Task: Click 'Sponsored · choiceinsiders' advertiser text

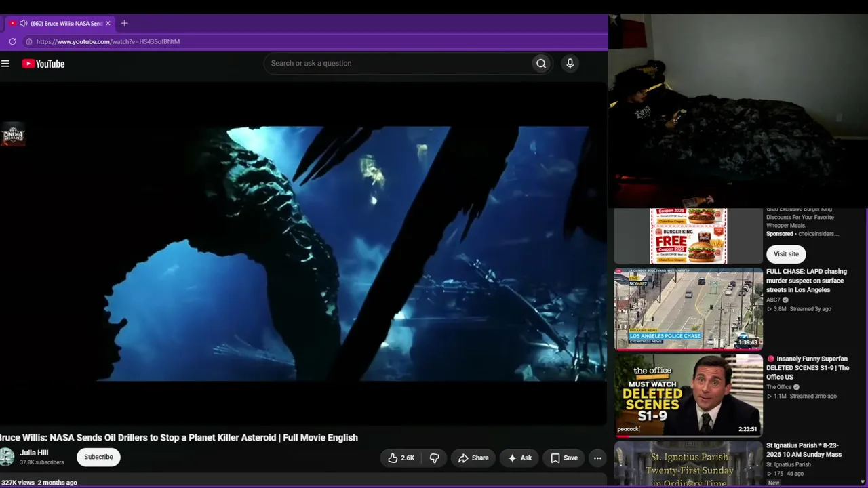Action: (x=803, y=234)
